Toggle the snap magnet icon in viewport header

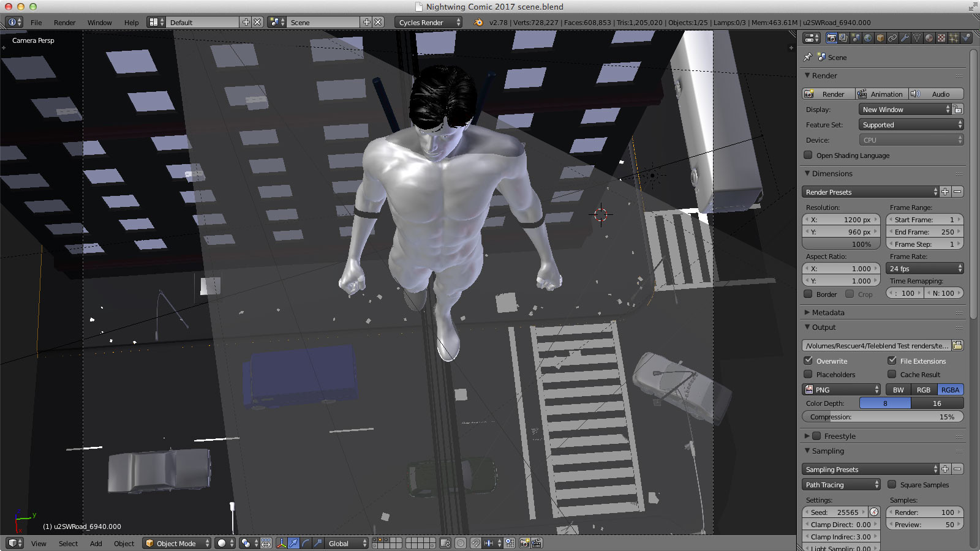pyautogui.click(x=477, y=543)
